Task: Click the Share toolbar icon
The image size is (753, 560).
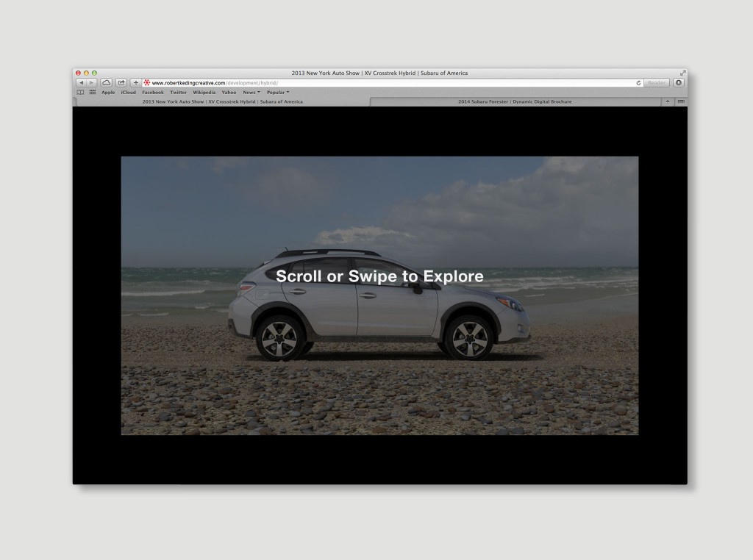Action: point(121,83)
